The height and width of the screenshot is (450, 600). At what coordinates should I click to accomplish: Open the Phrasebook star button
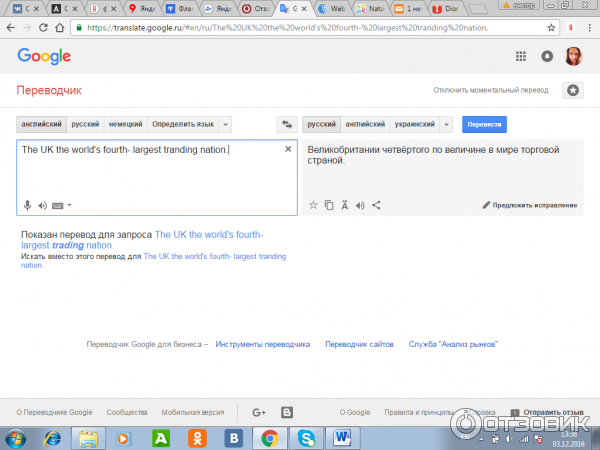point(573,90)
